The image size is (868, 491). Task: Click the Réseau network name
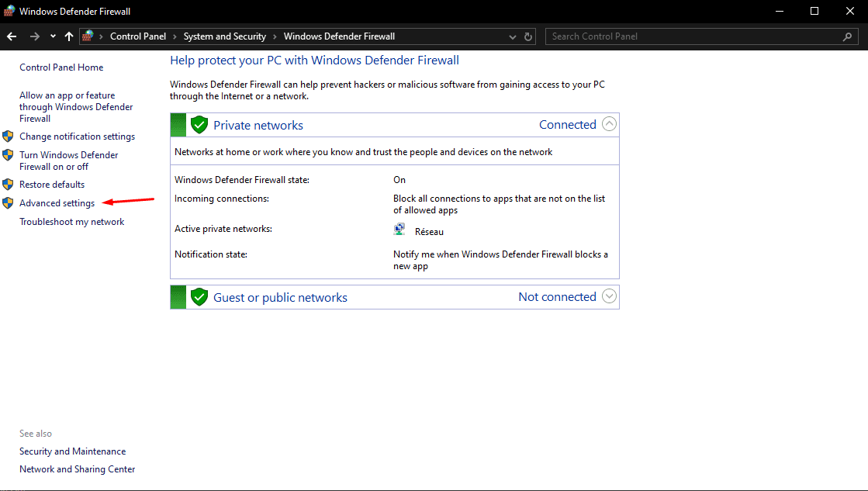pyautogui.click(x=429, y=232)
